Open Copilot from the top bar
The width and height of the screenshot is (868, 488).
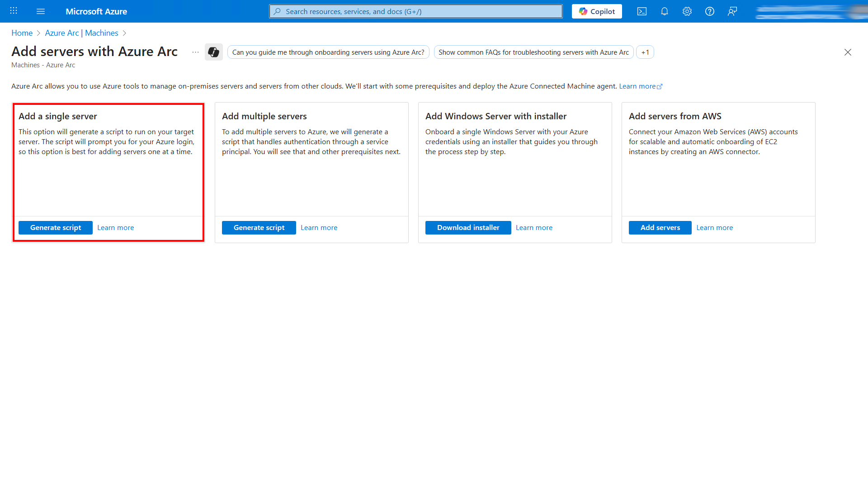tap(596, 11)
